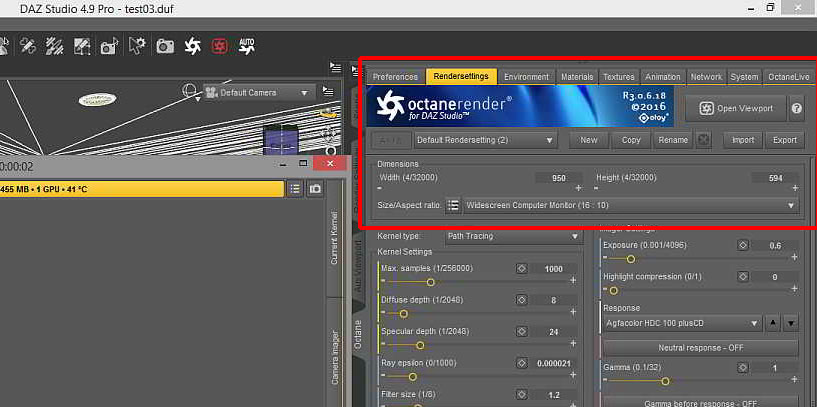Click the Exposure slider handle
Screen dimensions: 817x407
631,258
